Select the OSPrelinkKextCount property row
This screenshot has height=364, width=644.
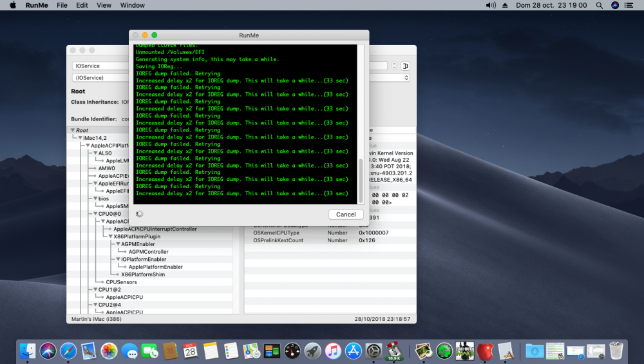tap(330, 240)
